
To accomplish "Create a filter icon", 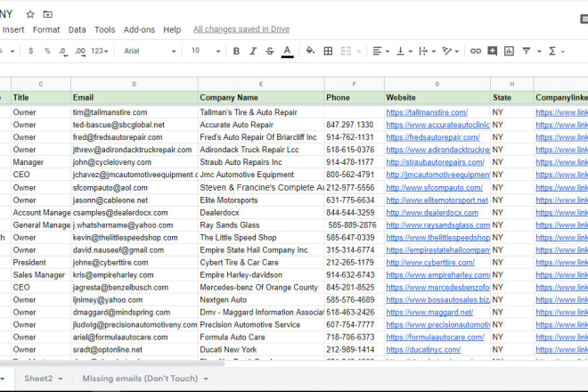I will [527, 51].
